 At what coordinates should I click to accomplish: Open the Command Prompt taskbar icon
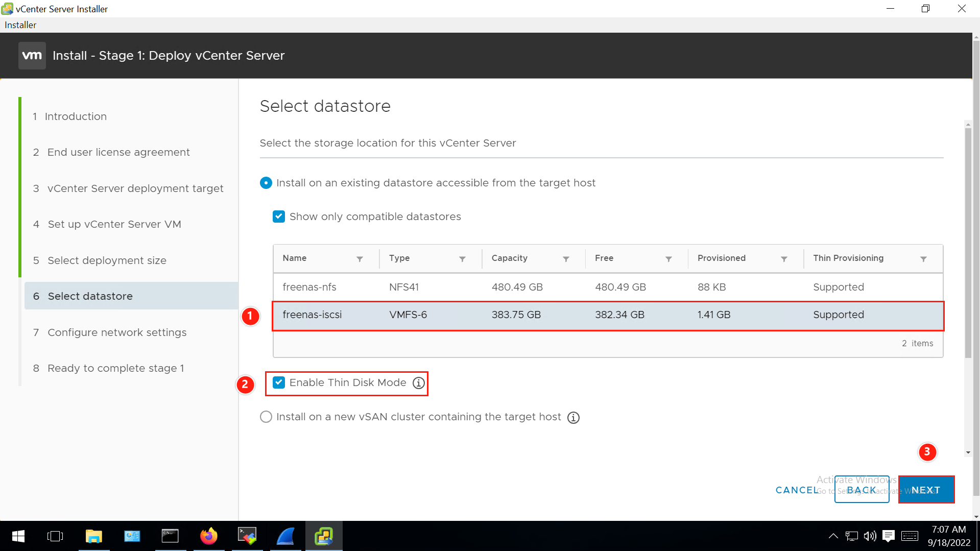(x=170, y=536)
